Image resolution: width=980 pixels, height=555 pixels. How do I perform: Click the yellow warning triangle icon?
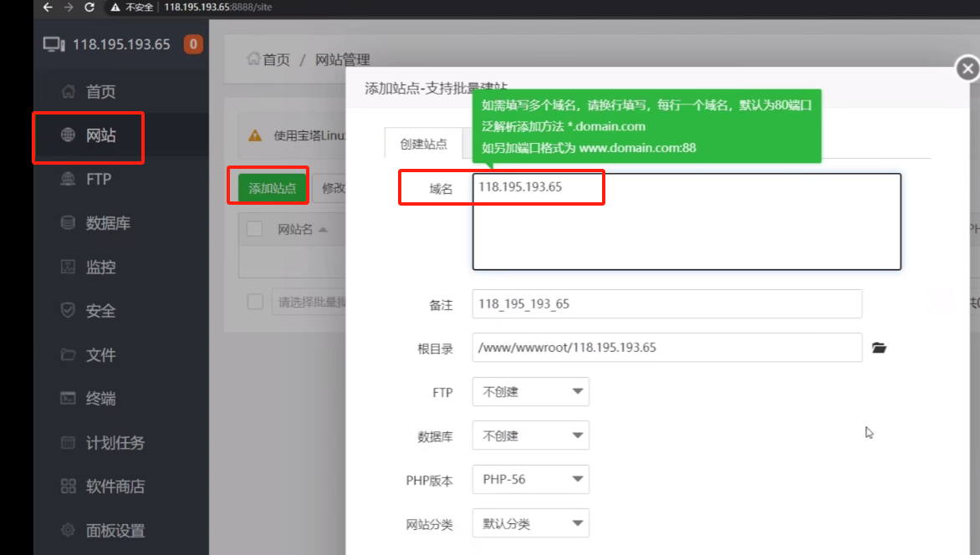coord(255,135)
